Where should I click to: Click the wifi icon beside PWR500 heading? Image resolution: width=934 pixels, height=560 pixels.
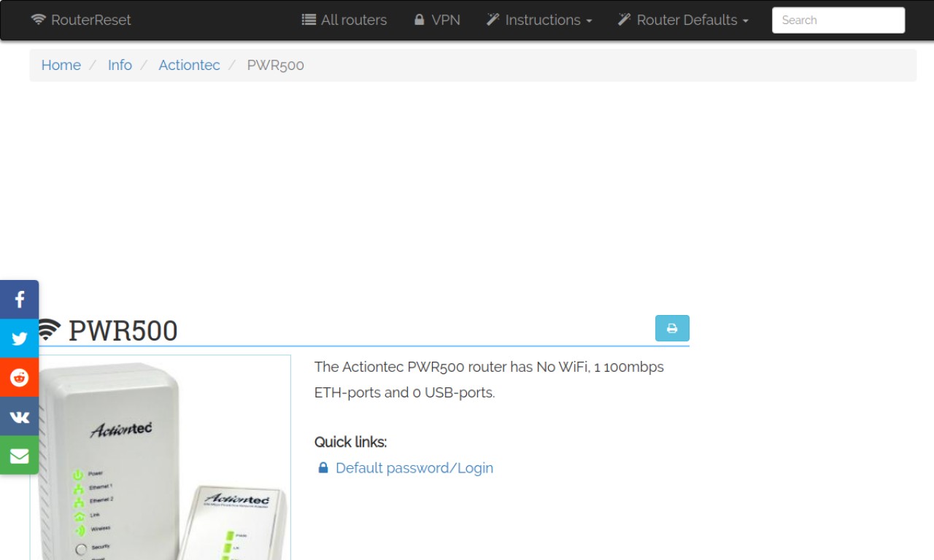click(x=47, y=330)
